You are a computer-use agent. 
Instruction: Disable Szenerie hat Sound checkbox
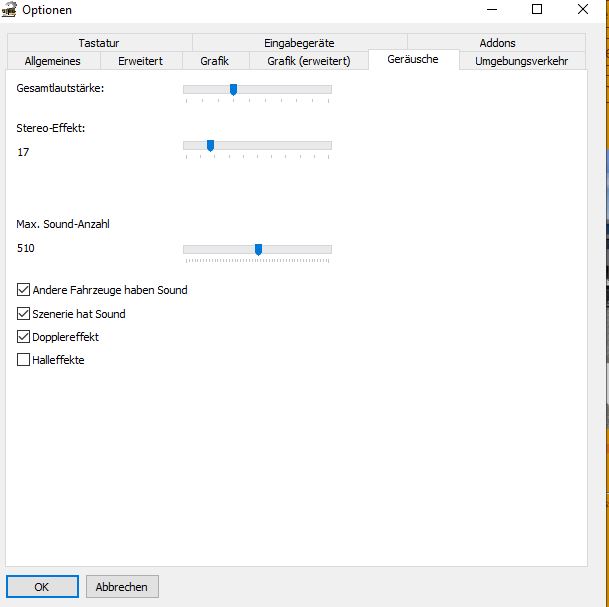click(x=24, y=314)
